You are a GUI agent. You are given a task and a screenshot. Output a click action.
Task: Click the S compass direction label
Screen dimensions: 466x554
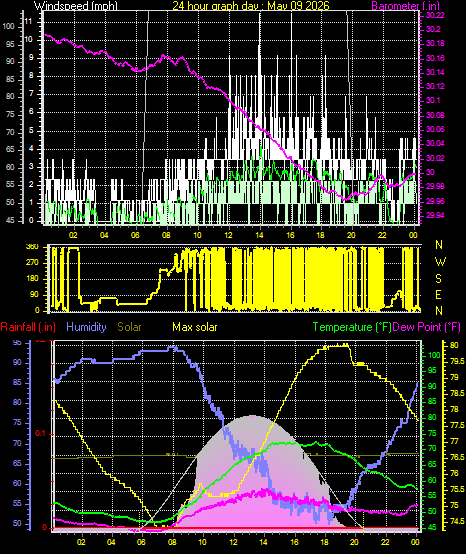coord(438,279)
